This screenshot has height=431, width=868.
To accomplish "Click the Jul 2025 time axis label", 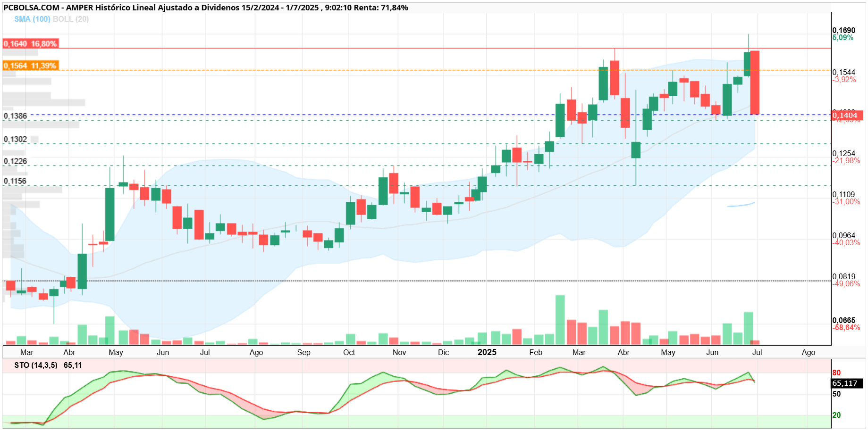I will 757,352.
